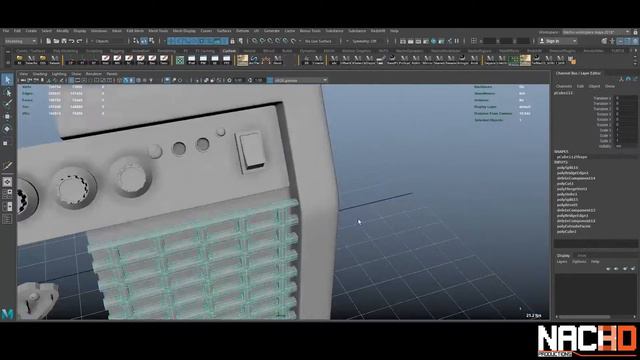This screenshot has height=360, width=640.
Task: Activate the Move tool in the toolbox
Action: [x=7, y=117]
